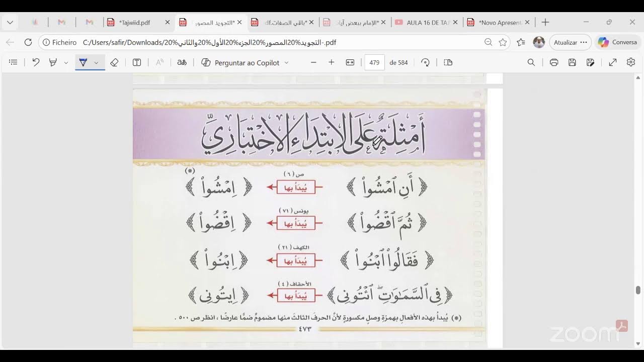
Task: Expand the Perguntar ao Copilot dropdown arrow
Action: (287, 63)
